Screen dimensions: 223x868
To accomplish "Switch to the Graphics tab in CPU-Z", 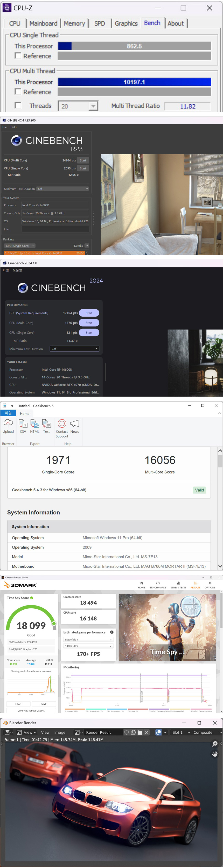I will 126,23.
